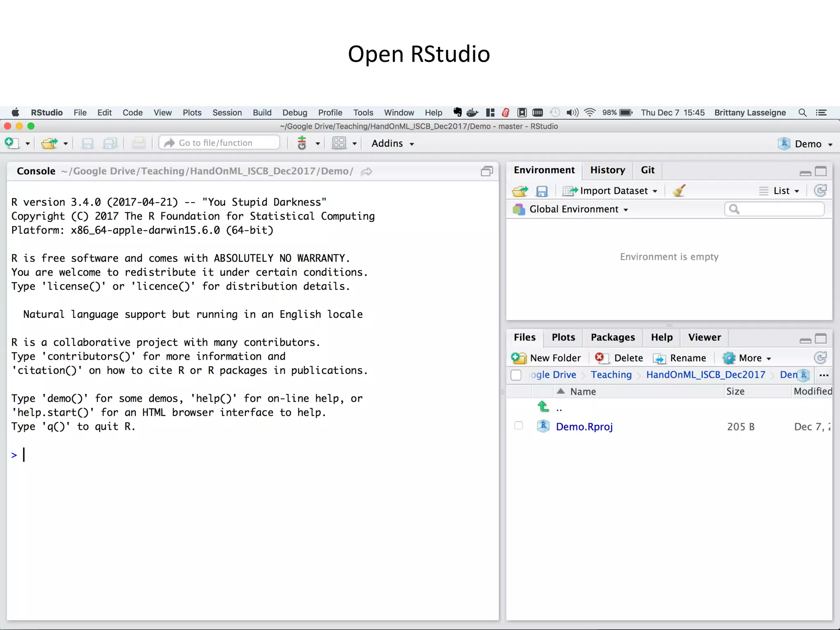Switch to the Plots tab

(563, 338)
